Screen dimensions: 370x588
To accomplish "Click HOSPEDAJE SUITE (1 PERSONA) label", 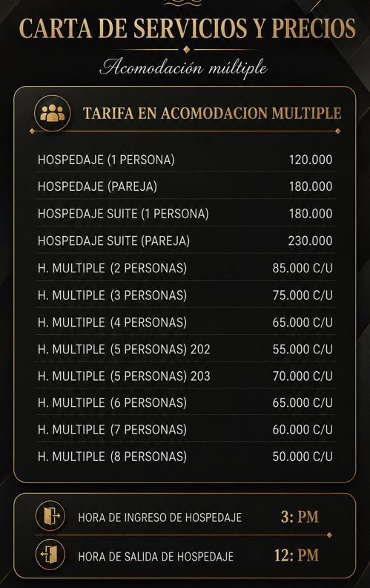I will pyautogui.click(x=123, y=214).
